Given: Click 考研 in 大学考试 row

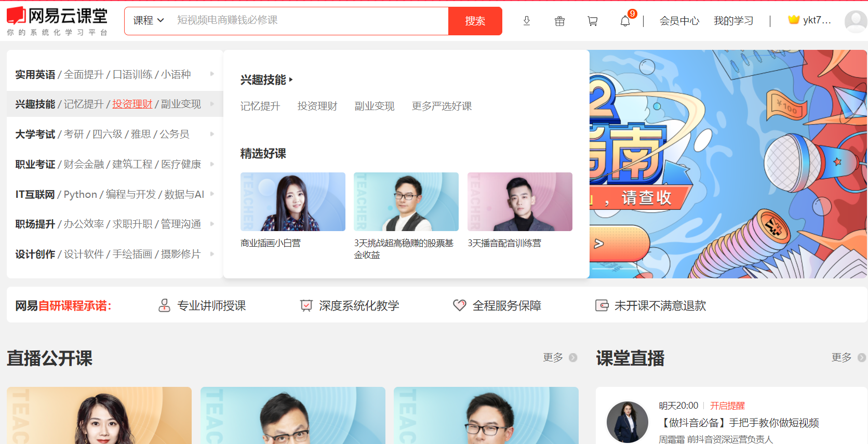Looking at the screenshot, I should pyautogui.click(x=74, y=134).
